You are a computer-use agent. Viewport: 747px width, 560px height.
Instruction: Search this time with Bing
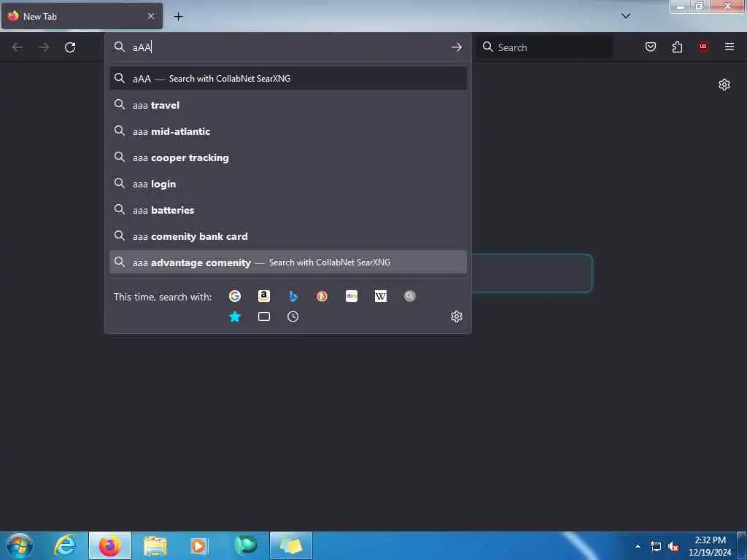(x=293, y=296)
